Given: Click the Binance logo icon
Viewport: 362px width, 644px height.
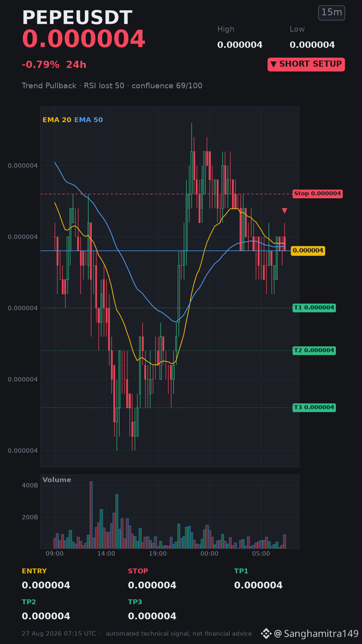Looking at the screenshot, I should [x=266, y=634].
